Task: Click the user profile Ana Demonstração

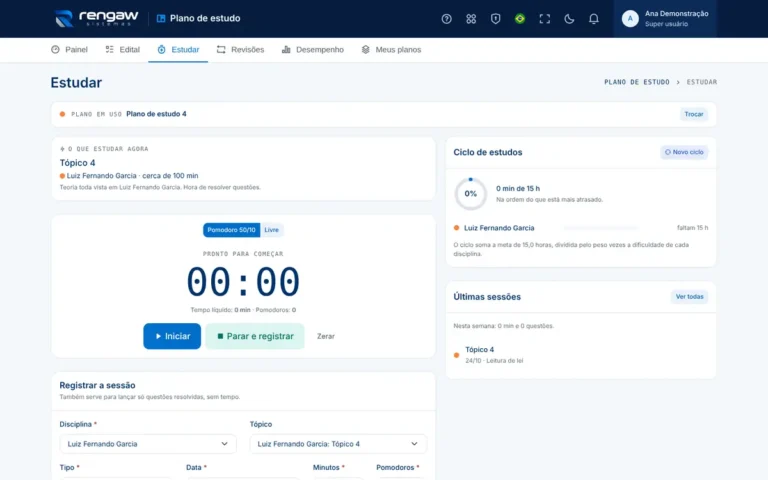Action: pyautogui.click(x=665, y=19)
